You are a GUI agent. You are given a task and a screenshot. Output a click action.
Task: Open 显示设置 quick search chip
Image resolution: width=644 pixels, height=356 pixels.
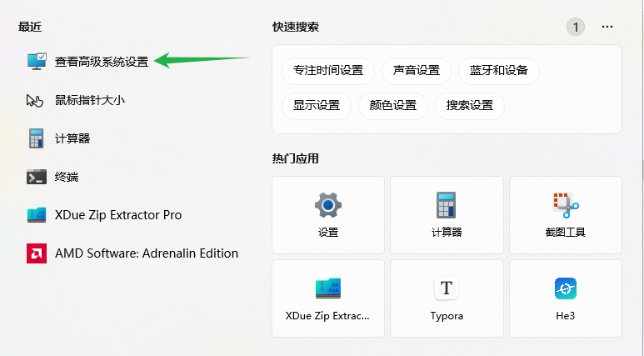click(317, 106)
